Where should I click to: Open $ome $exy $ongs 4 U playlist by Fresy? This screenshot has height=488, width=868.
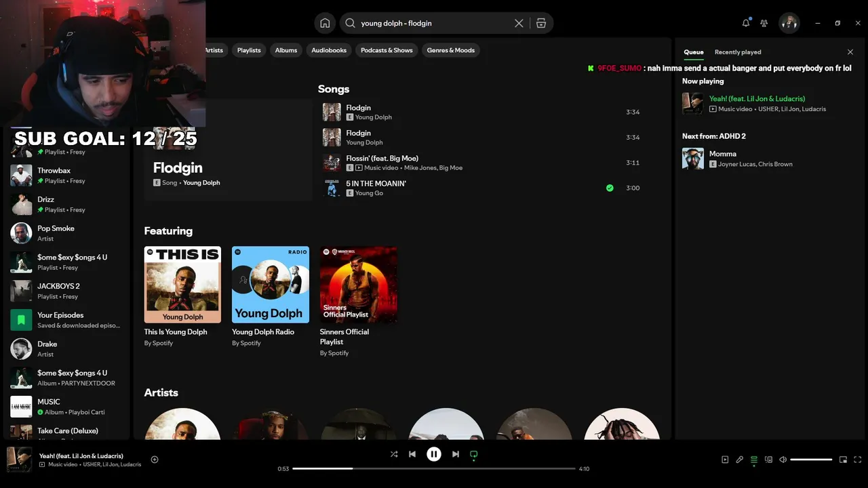66,262
